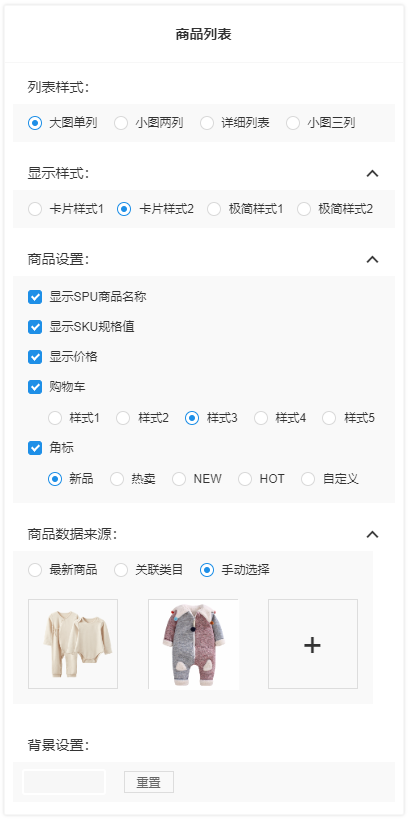This screenshot has width=409, height=820.
Task: Toggle the 显示价格 checkbox
Action: click(35, 357)
